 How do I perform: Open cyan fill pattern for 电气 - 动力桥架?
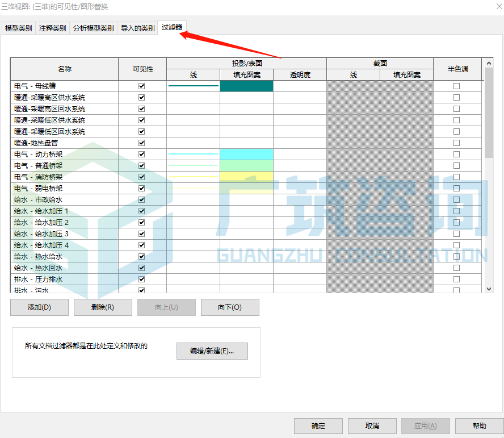click(x=246, y=154)
